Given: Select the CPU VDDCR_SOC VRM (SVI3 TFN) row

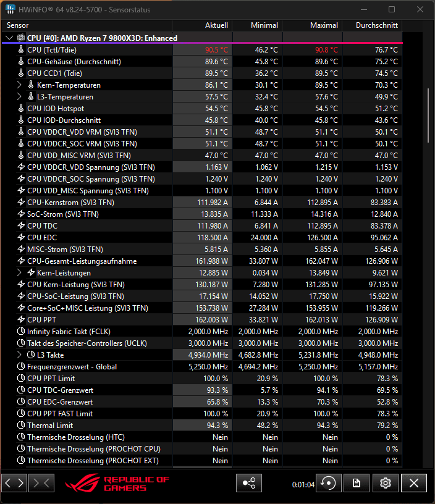Looking at the screenshot, I should click(x=202, y=144).
